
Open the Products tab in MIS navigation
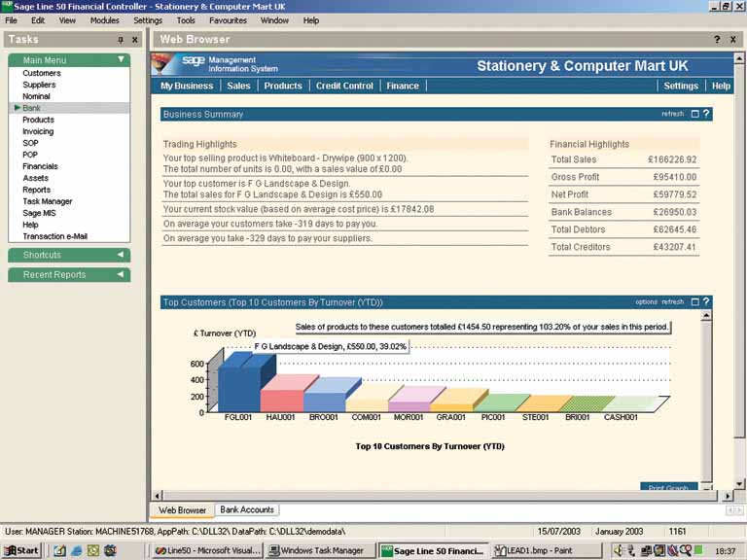tap(283, 86)
